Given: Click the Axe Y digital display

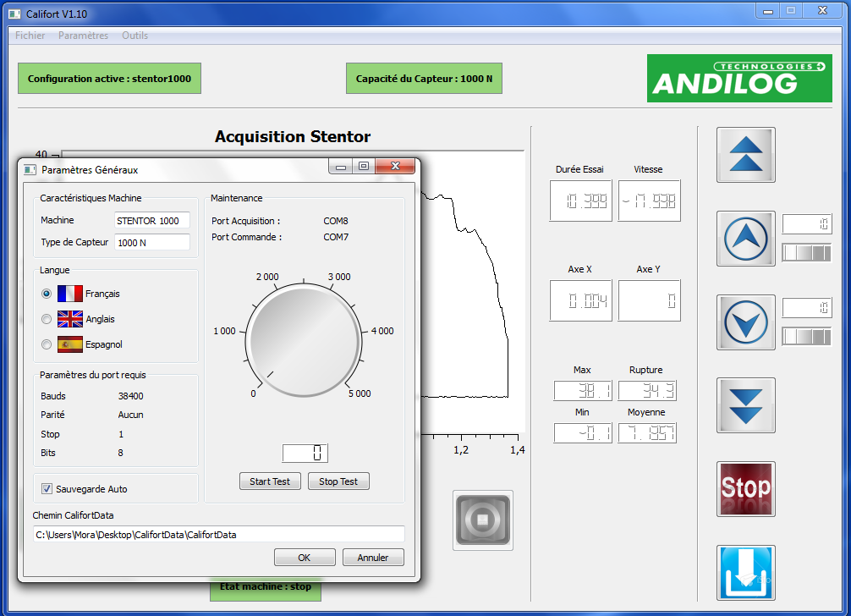Looking at the screenshot, I should [649, 300].
